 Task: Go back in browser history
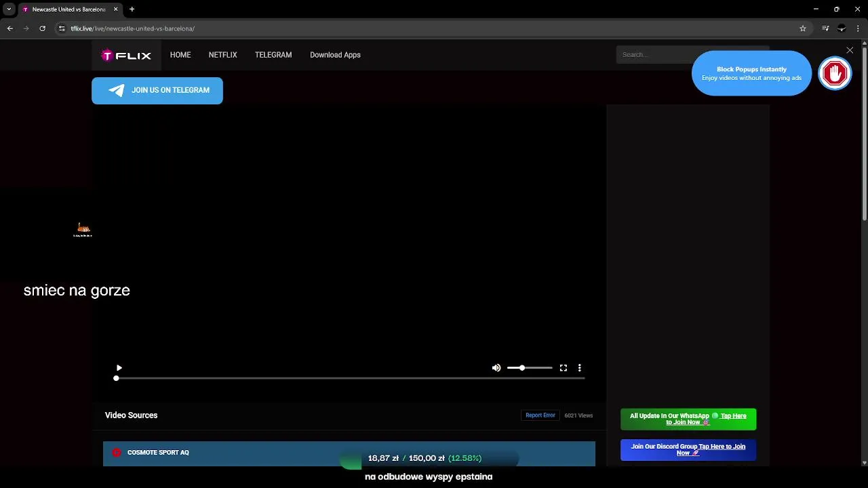10,28
